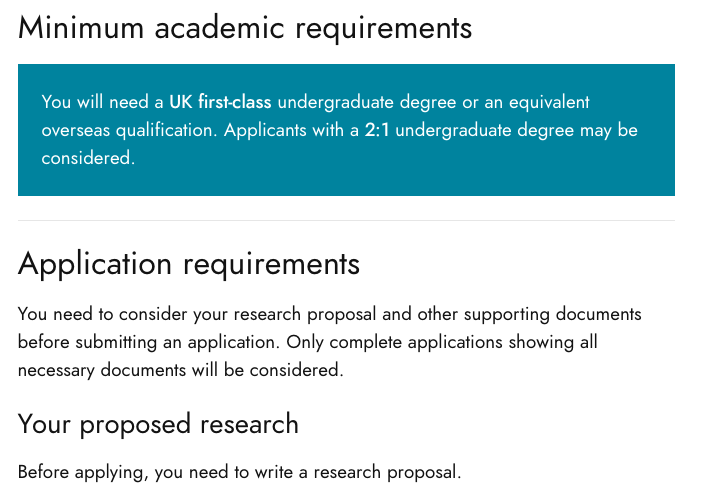Click 'necessary documents will be considered.' line

(x=180, y=370)
